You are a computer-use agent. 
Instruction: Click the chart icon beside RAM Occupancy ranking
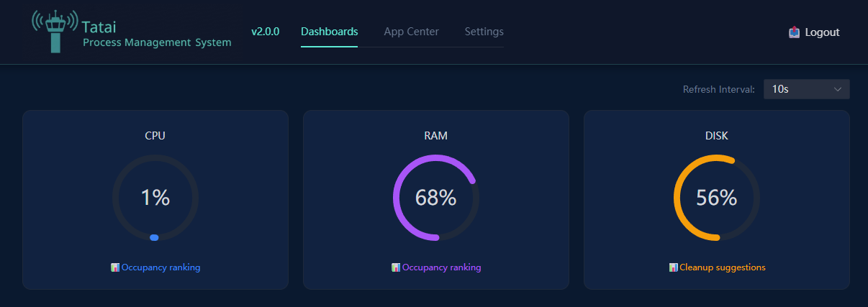pos(396,267)
